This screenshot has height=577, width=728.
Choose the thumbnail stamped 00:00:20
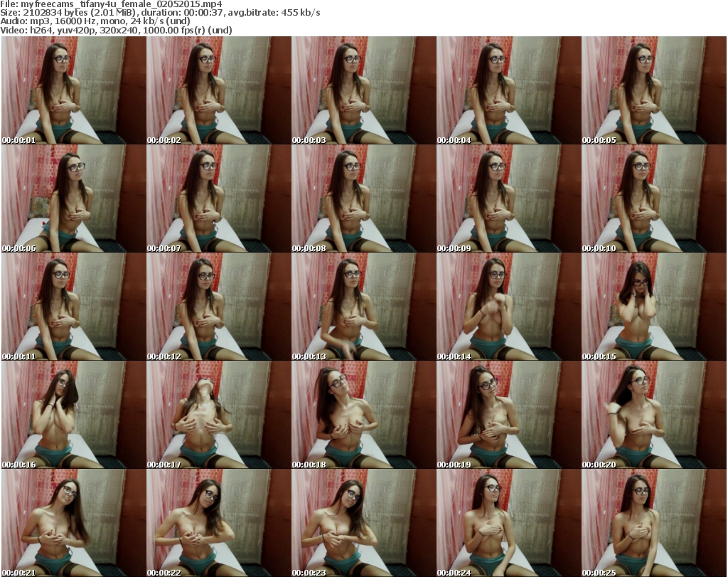654,415
